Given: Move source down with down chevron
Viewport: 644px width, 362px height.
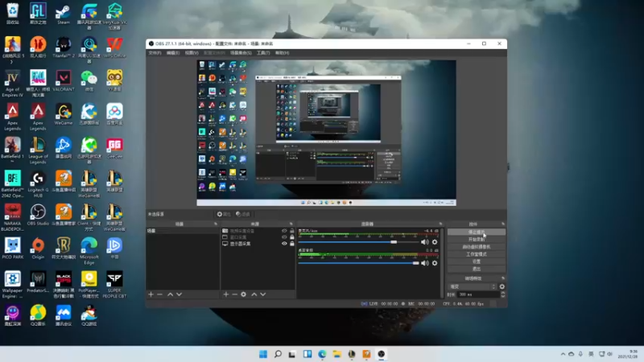Looking at the screenshot, I should pos(263,294).
